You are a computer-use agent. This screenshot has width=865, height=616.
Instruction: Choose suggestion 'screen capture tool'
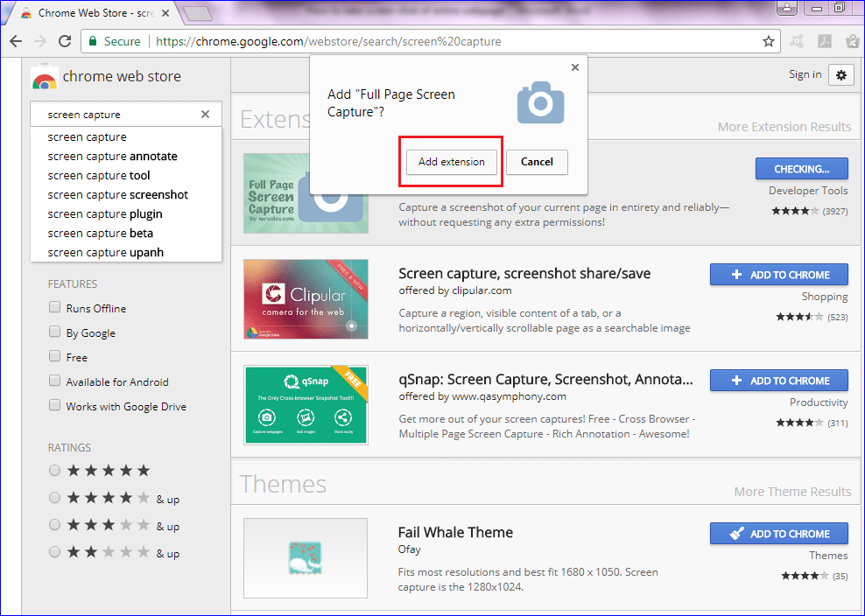126,175
